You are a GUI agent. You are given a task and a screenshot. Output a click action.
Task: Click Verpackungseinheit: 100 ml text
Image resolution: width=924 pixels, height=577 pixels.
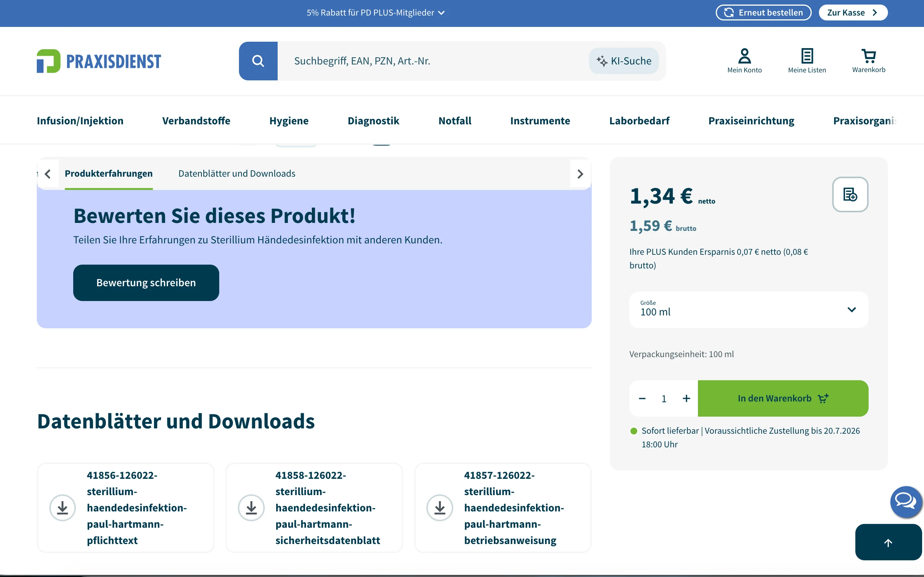[682, 354]
